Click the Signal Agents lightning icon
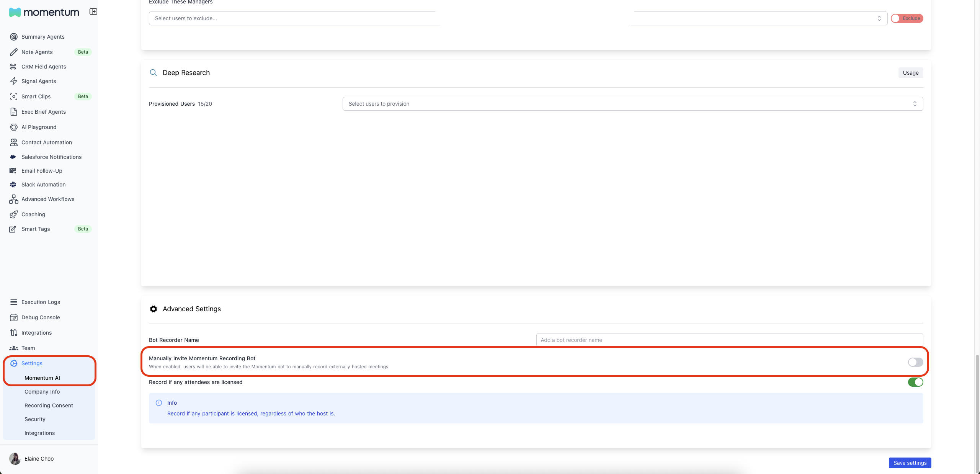This screenshot has height=474, width=980. 14,81
